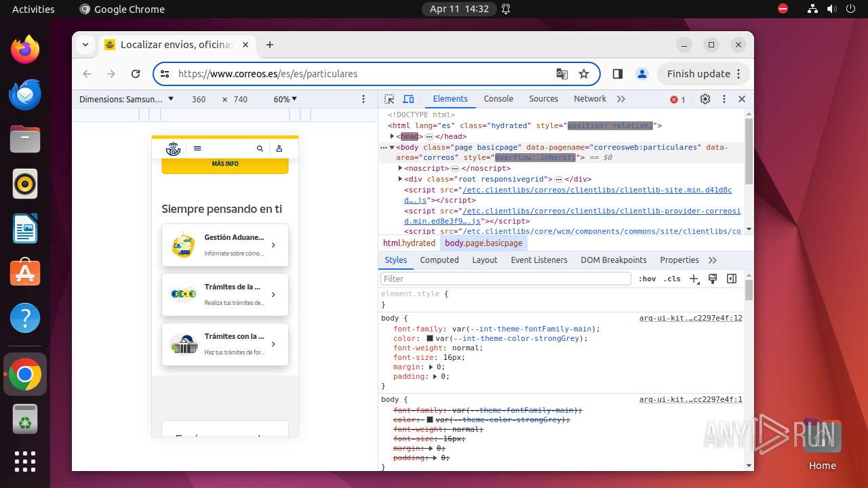Toggle the computed styles sidebar icon
This screenshot has width=868, height=488.
click(732, 279)
